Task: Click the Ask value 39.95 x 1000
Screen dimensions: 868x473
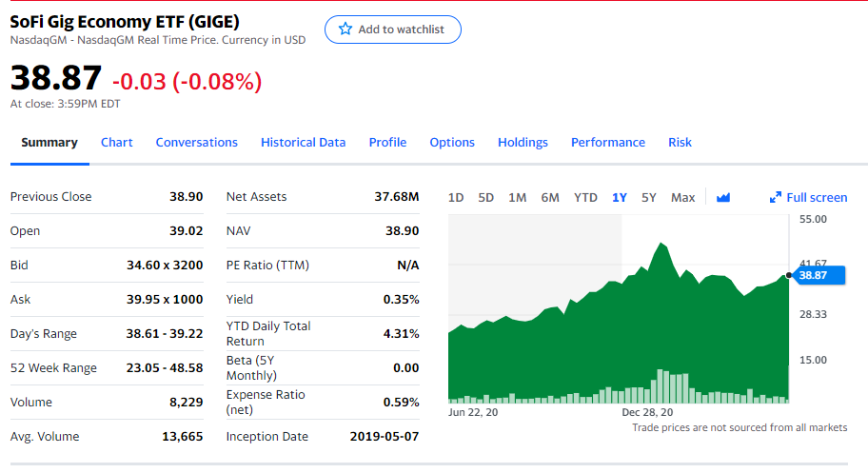Action: [165, 300]
